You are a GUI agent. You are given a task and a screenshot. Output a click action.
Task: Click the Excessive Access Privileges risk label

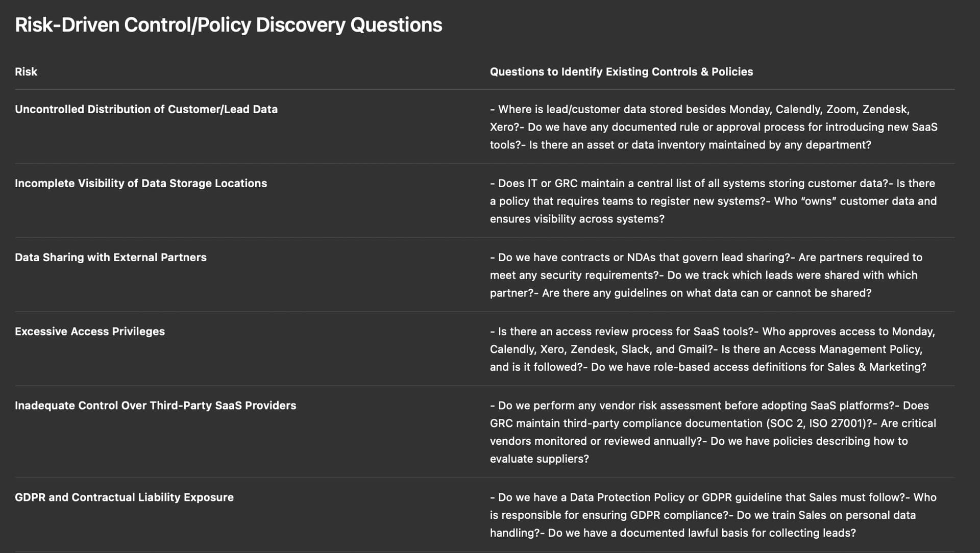pyautogui.click(x=89, y=331)
